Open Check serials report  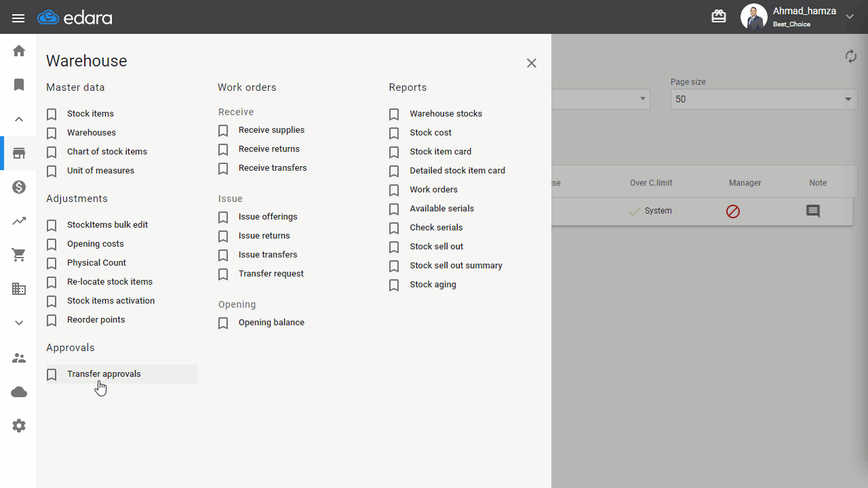click(436, 228)
